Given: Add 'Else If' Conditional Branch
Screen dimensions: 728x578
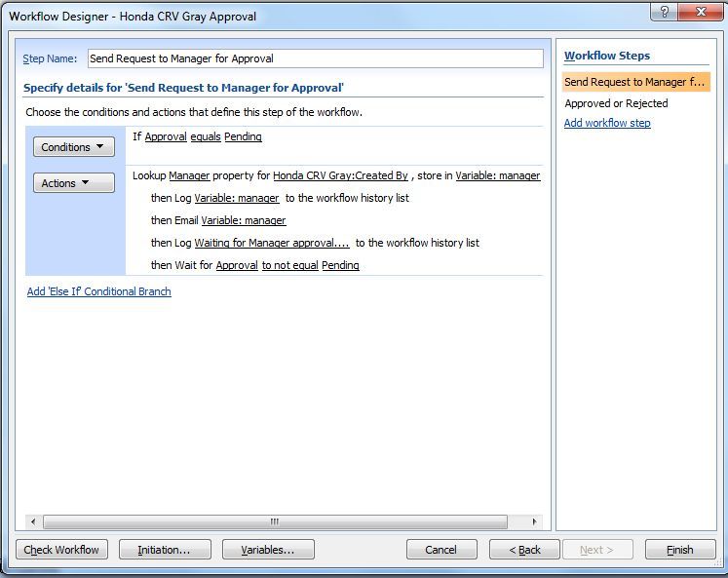Looking at the screenshot, I should pos(98,291).
